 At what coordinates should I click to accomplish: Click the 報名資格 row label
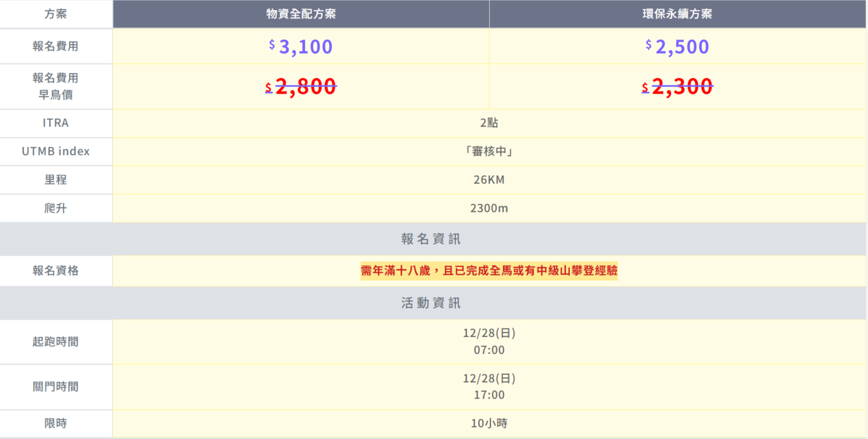click(56, 271)
